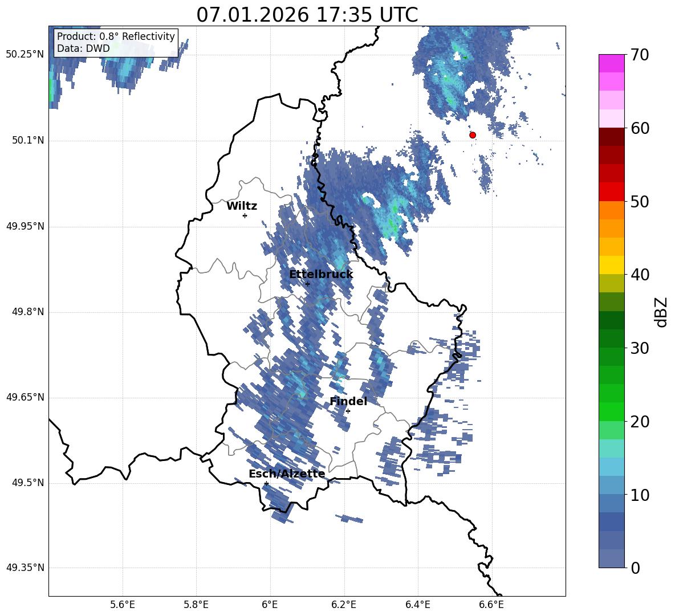Select the Wiltz city label

pyautogui.click(x=242, y=206)
